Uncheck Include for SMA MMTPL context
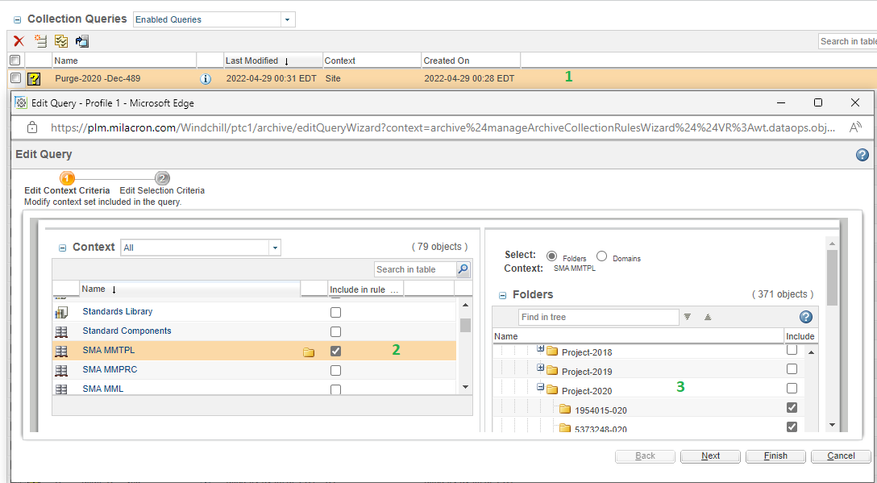 (335, 351)
